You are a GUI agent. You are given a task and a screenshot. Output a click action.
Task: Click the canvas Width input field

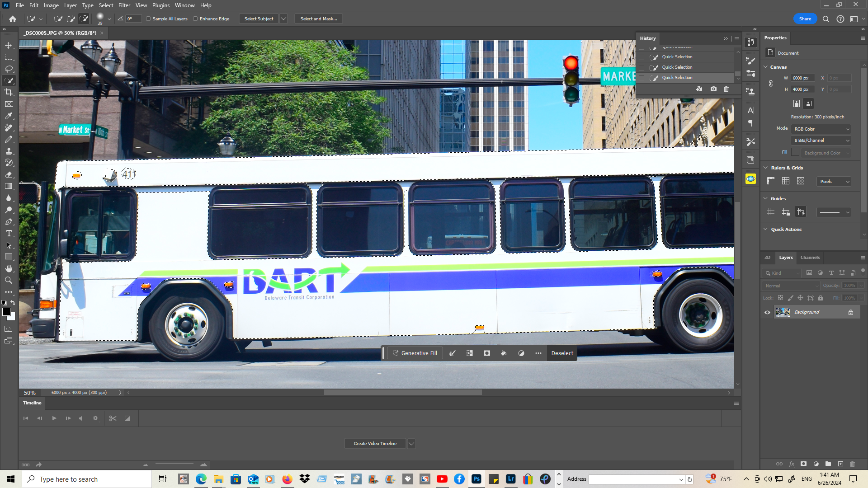point(803,78)
